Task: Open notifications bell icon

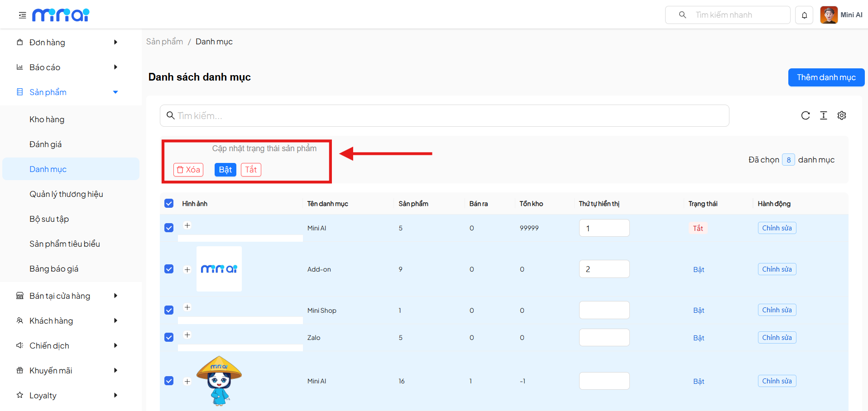Action: pyautogui.click(x=804, y=15)
